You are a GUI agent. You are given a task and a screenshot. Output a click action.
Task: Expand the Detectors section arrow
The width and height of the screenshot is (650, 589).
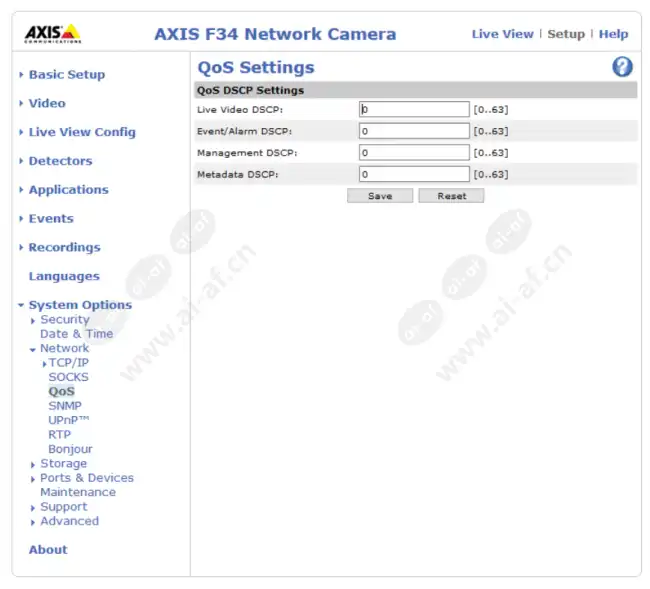pos(21,161)
